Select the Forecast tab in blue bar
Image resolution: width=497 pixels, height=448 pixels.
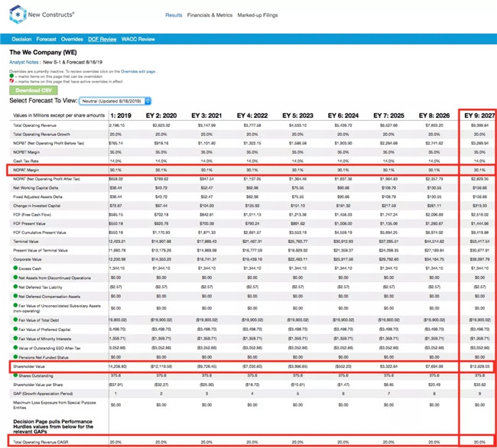pos(47,39)
